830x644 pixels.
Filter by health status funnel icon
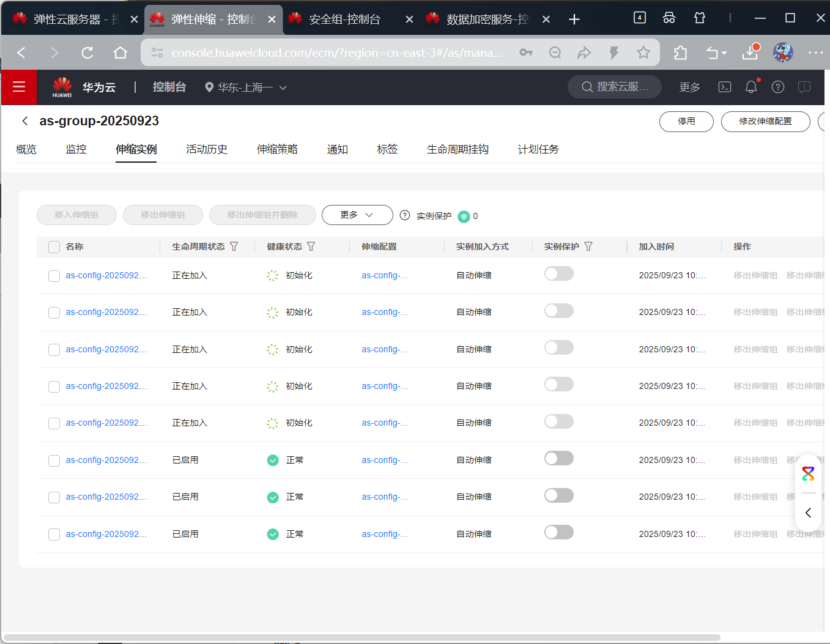(311, 246)
